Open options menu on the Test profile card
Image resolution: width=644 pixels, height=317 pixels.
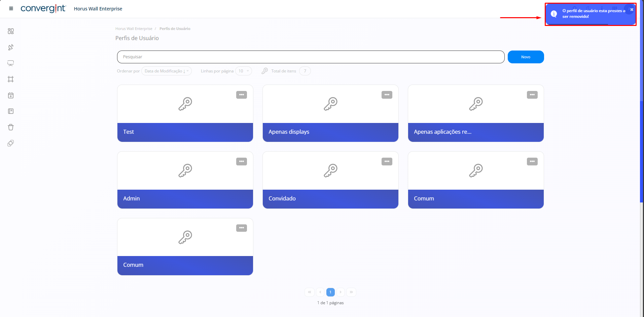pyautogui.click(x=241, y=95)
